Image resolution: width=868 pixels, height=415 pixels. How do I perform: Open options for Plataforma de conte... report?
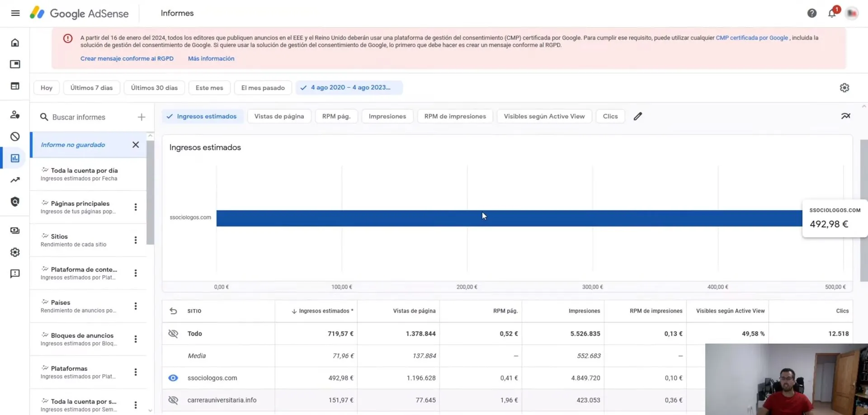(x=136, y=273)
